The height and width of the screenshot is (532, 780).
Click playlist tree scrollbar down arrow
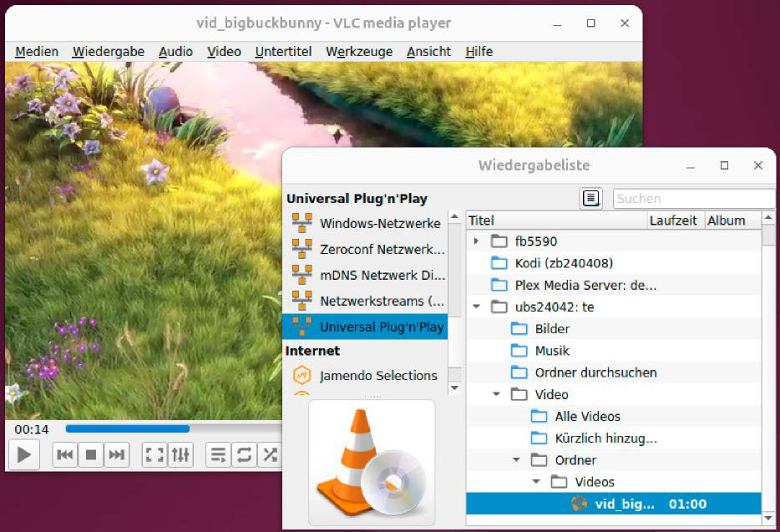768,518
